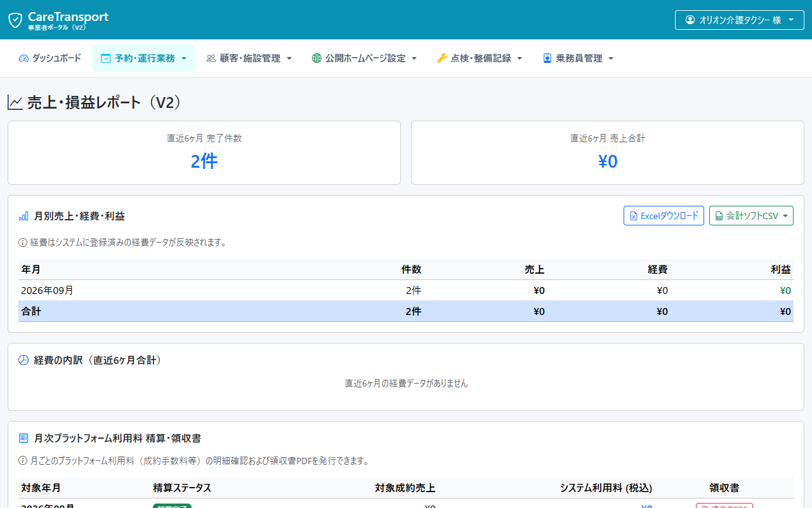Open the 顧客・施設管理 menu
Image resolution: width=812 pixels, height=508 pixels.
click(249, 58)
